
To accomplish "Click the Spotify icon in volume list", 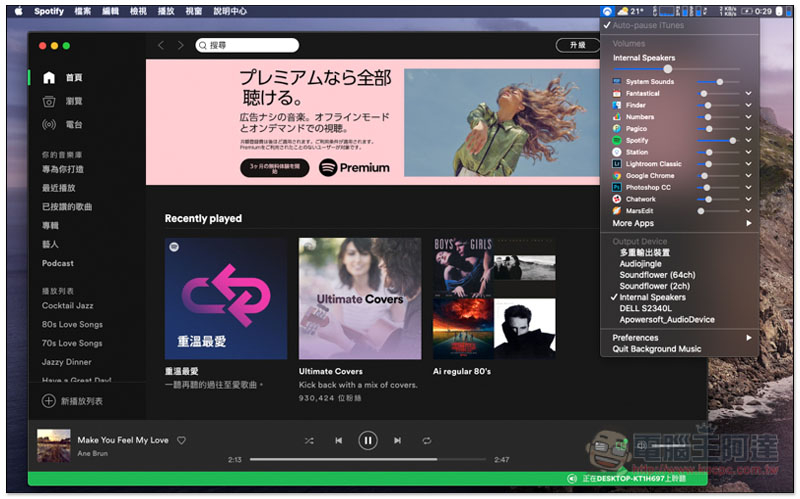I will 617,140.
